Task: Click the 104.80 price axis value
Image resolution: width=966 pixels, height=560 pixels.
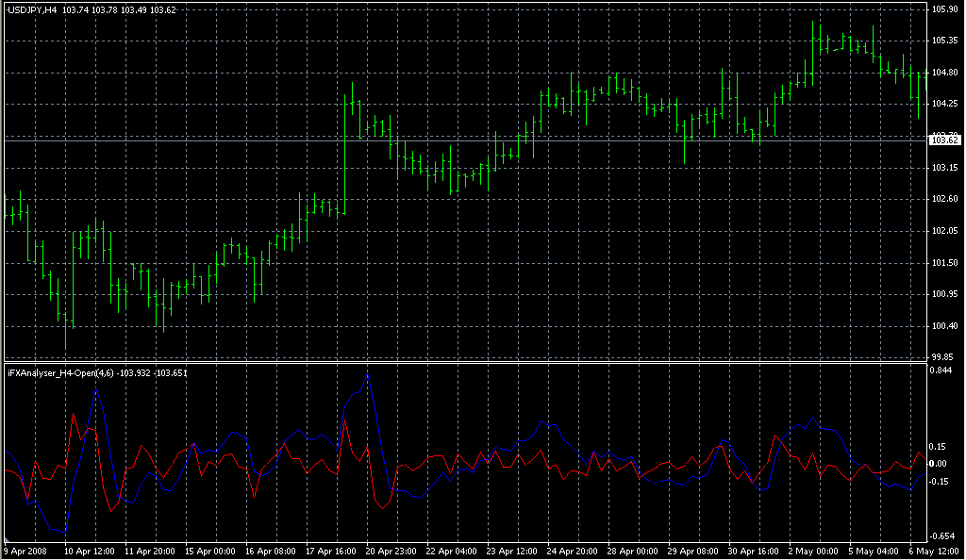Action: point(943,73)
